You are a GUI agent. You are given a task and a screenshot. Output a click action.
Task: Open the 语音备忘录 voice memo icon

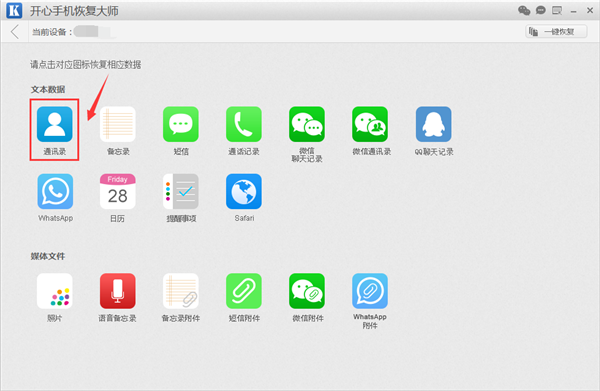pyautogui.click(x=117, y=291)
